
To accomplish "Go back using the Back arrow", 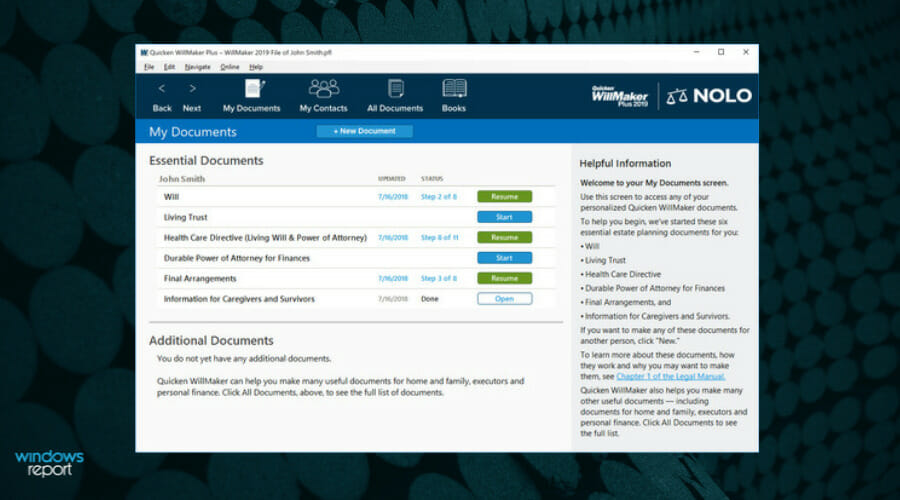I will [x=162, y=88].
